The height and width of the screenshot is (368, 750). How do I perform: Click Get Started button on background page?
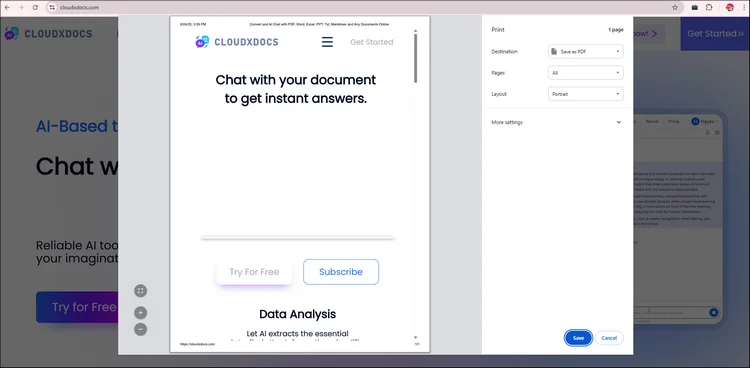click(715, 33)
